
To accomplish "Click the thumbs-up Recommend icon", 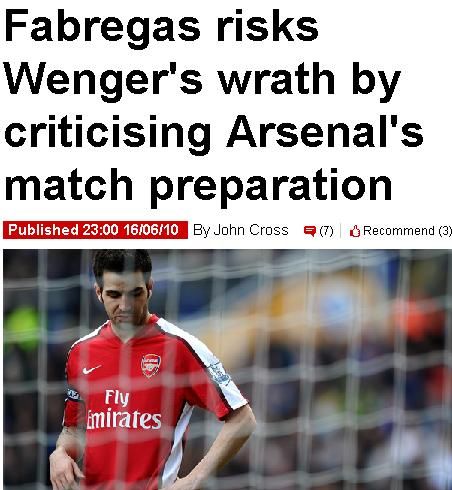I will (x=355, y=231).
